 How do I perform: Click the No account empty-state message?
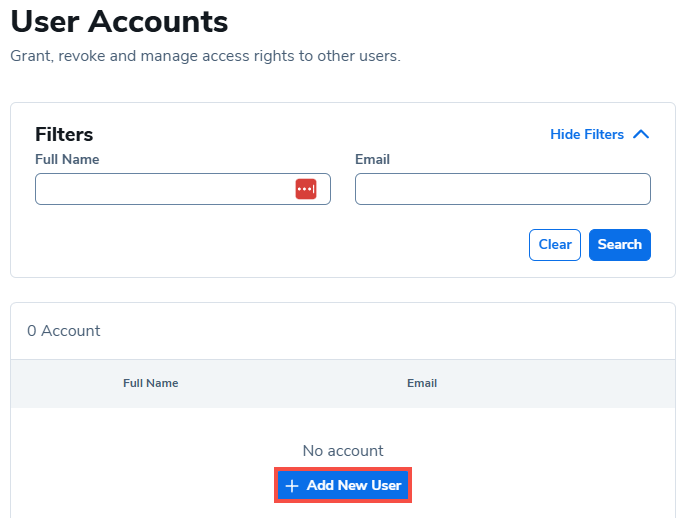pyautogui.click(x=343, y=451)
